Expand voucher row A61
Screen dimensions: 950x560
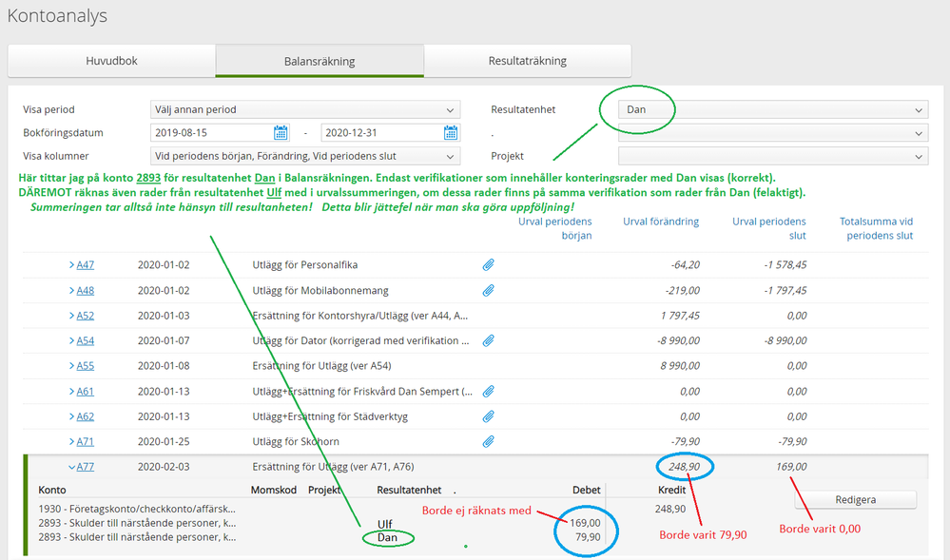pos(71,392)
